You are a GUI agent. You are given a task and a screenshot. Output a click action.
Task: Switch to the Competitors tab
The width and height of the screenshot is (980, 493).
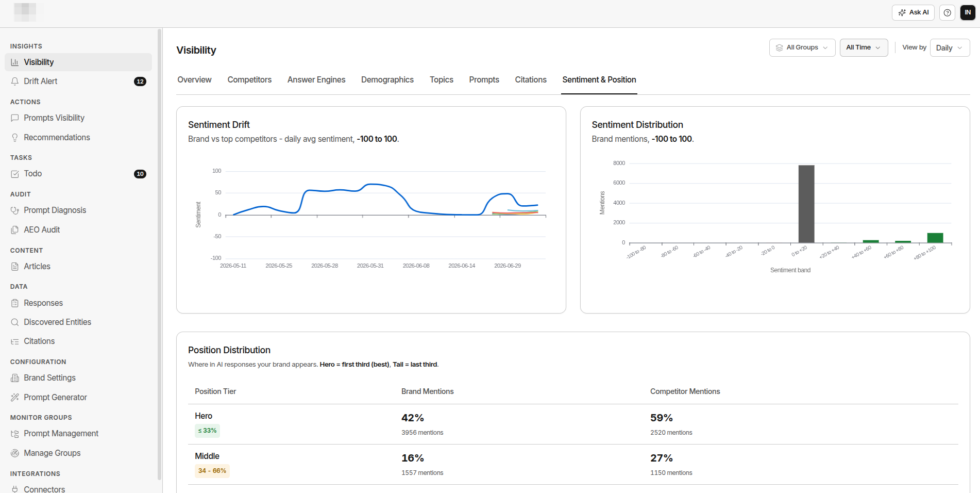coord(249,80)
